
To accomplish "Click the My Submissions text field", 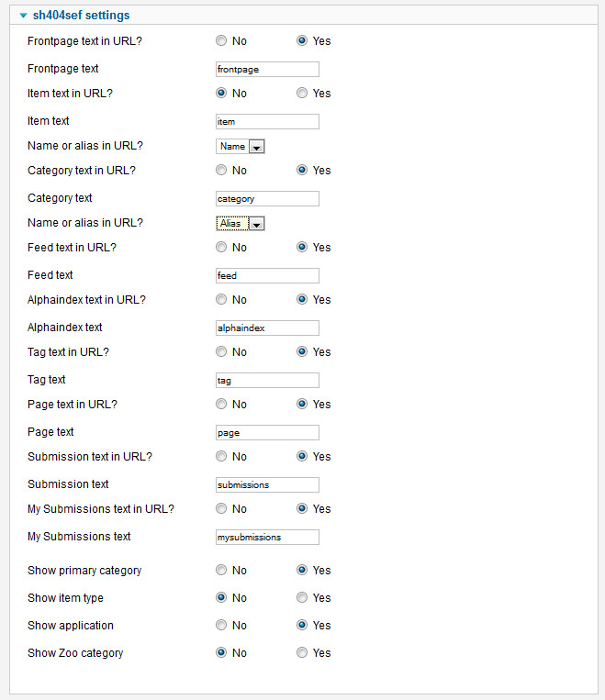I will [x=266, y=537].
